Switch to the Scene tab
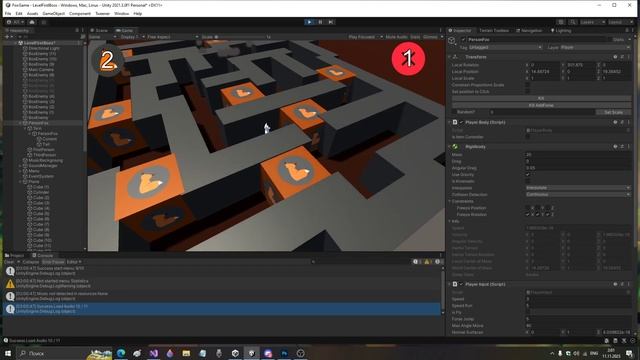This screenshot has width=640, height=360. coord(99,31)
